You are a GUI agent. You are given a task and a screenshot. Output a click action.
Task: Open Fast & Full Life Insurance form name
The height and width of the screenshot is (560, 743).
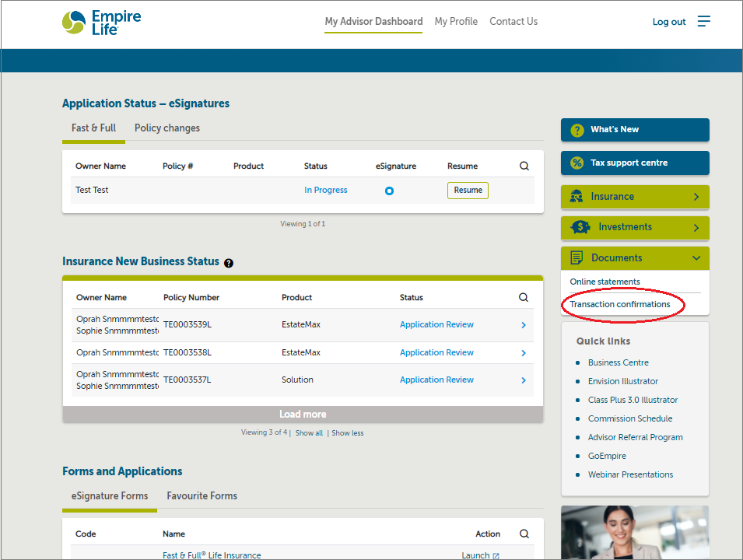click(x=212, y=555)
